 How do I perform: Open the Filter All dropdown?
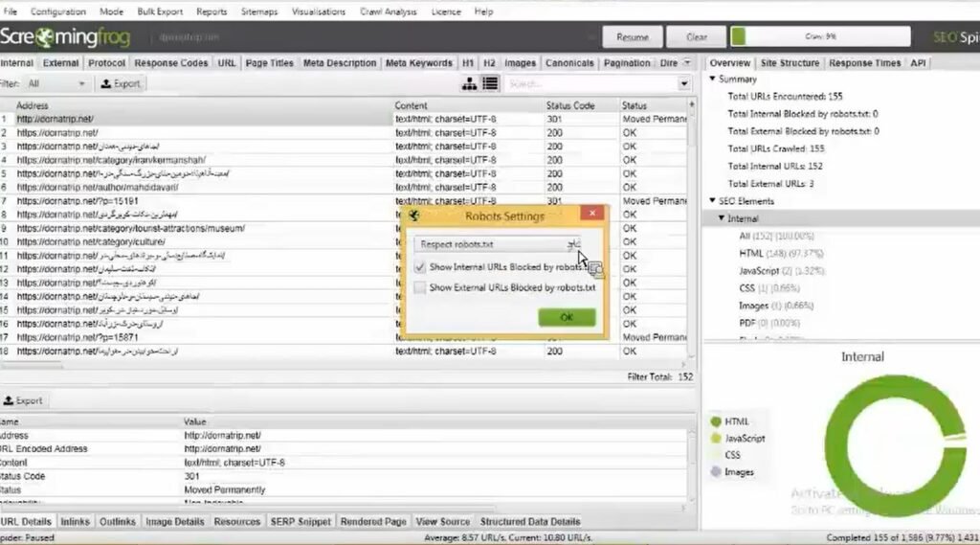pos(56,84)
